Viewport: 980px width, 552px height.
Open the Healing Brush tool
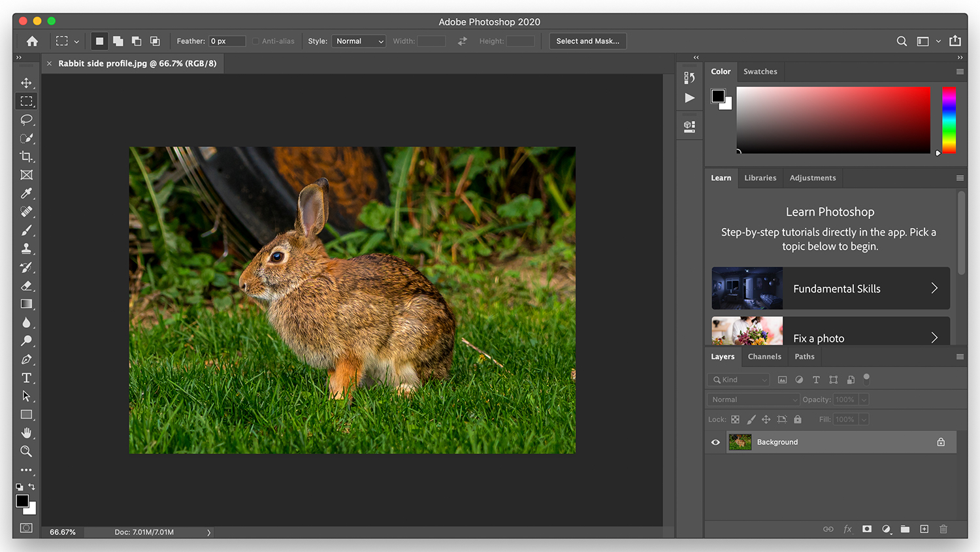pos(27,212)
